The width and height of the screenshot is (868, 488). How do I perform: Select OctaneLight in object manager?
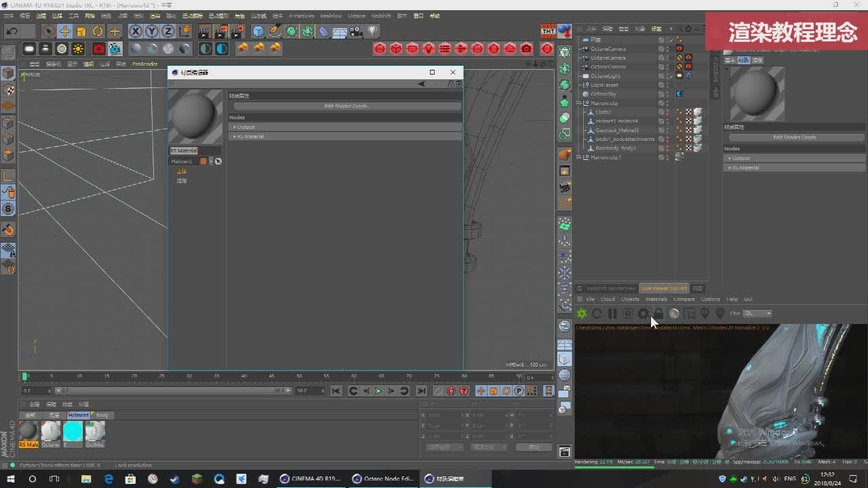point(606,76)
